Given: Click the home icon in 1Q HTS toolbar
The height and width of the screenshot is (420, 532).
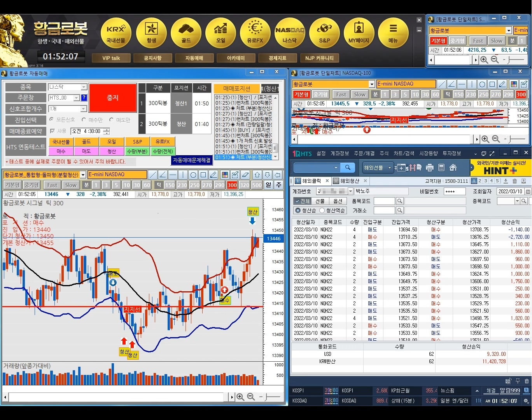Looking at the screenshot, I should coord(453,168).
